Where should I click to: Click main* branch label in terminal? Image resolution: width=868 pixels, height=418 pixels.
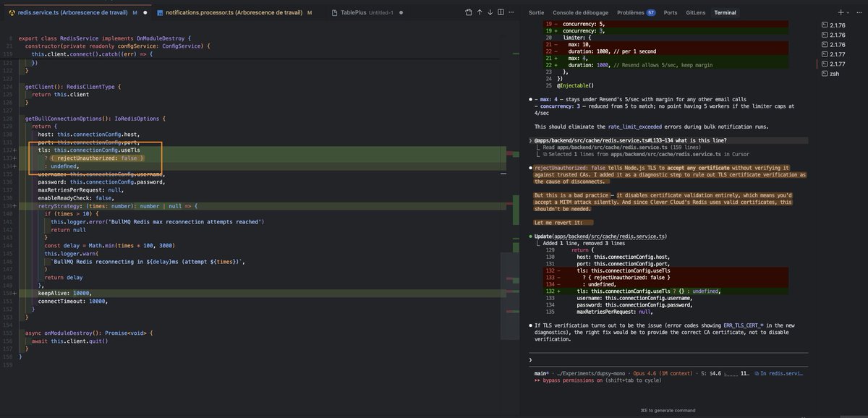tap(542, 374)
